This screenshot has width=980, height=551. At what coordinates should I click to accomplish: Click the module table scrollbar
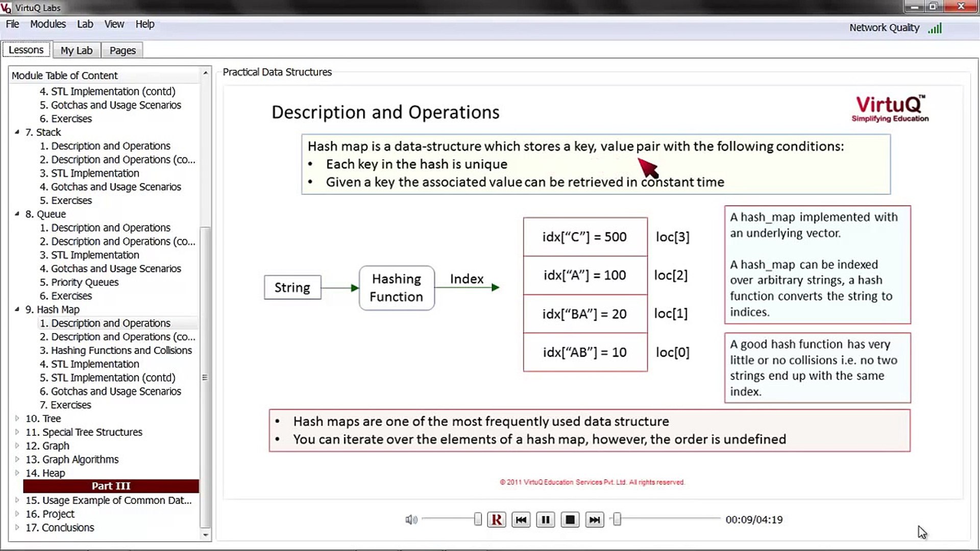click(x=206, y=378)
